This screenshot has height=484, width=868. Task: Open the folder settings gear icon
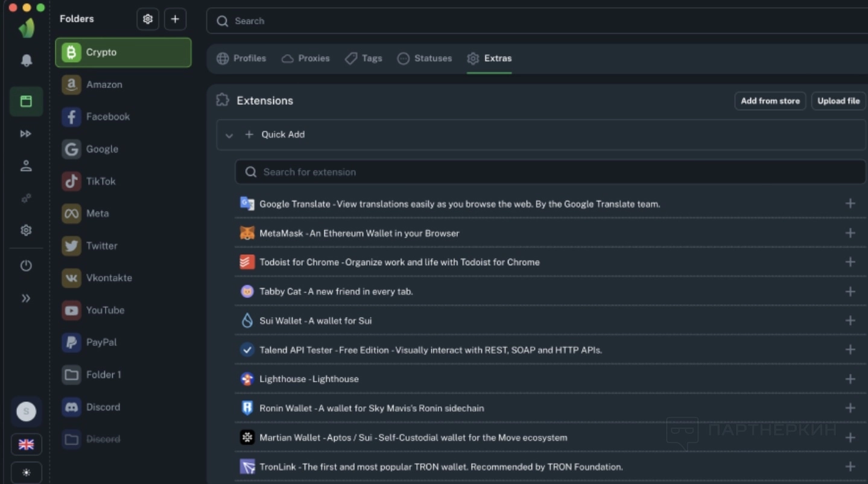pos(148,19)
